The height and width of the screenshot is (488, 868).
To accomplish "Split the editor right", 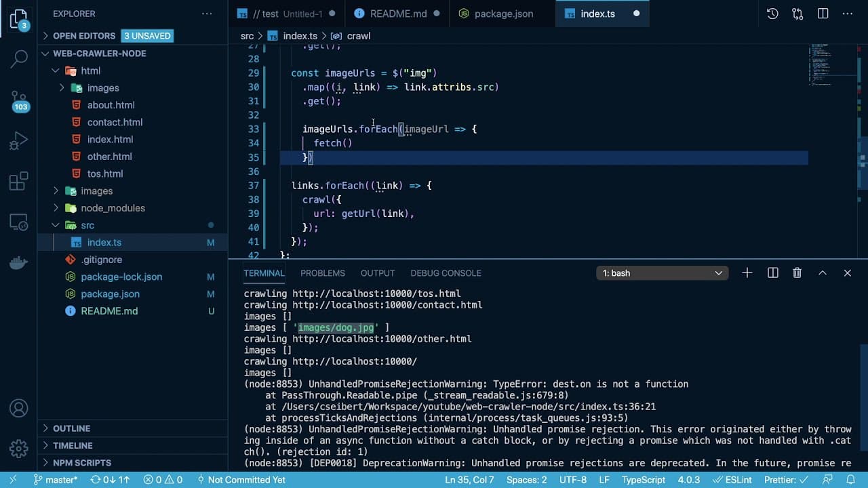I will 823,14.
